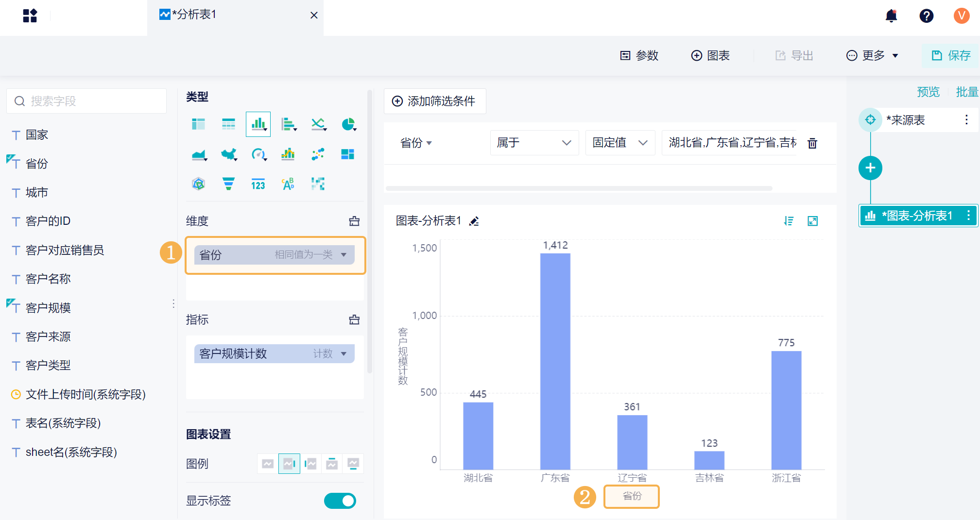Clear metric fields with the 指标 clear icon
Screen dimensions: 980x520
click(x=354, y=320)
